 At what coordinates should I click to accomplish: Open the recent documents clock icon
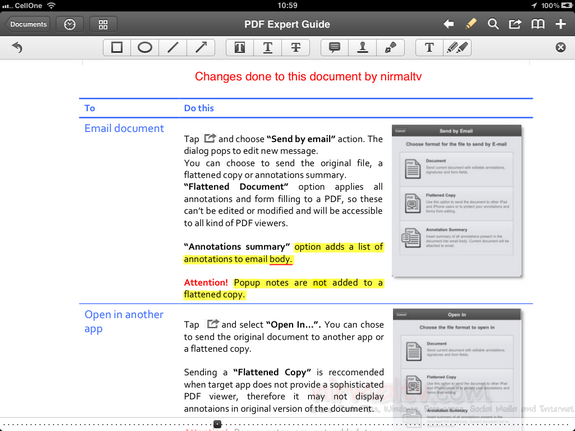pyautogui.click(x=69, y=25)
